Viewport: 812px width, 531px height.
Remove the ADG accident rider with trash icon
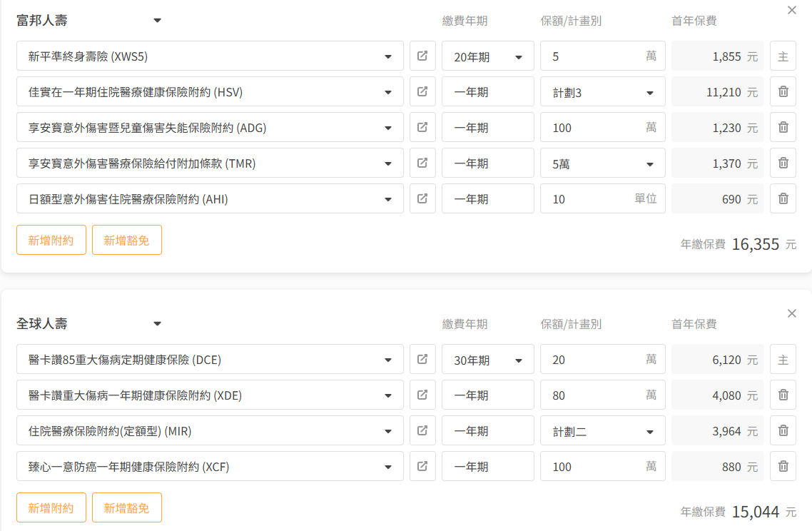pos(783,127)
